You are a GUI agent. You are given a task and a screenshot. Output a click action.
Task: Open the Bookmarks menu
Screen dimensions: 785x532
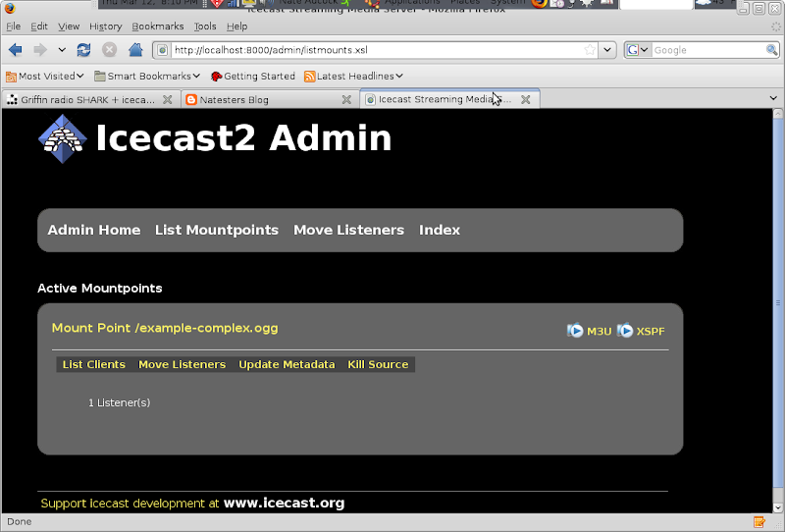pos(158,27)
